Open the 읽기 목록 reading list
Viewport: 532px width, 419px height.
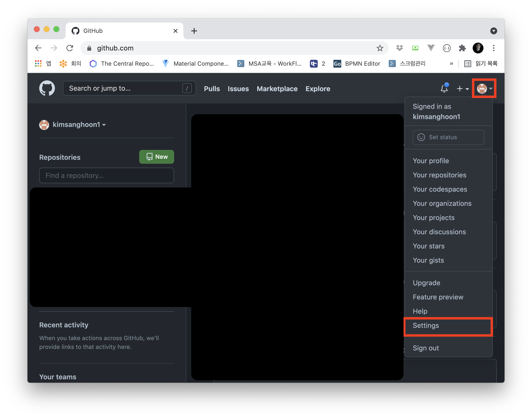481,64
